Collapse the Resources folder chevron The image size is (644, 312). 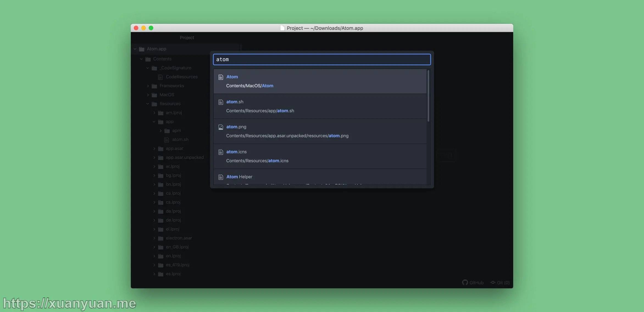tap(148, 104)
